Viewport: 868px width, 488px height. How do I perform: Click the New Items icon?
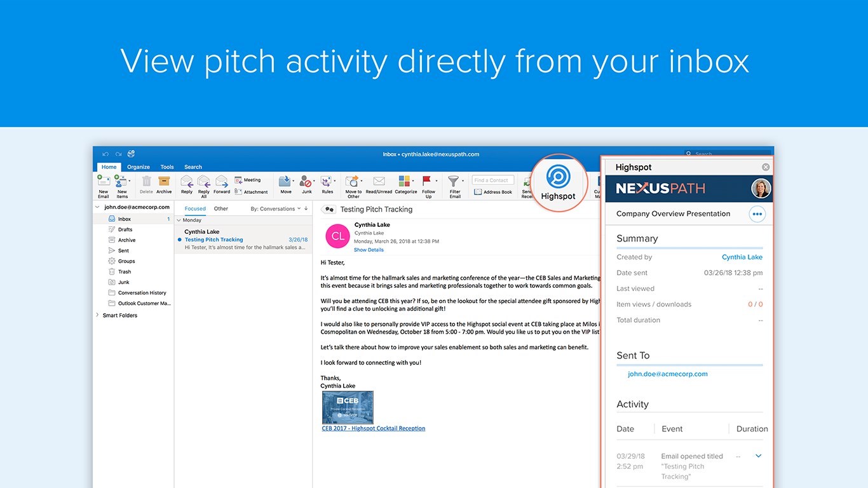point(120,182)
